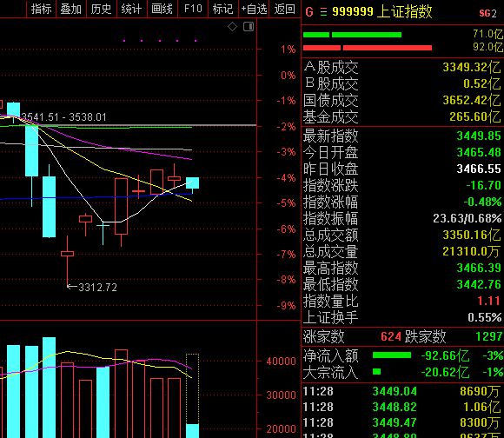
Task: Select the 历史 history toolbar item
Action: coord(101,9)
